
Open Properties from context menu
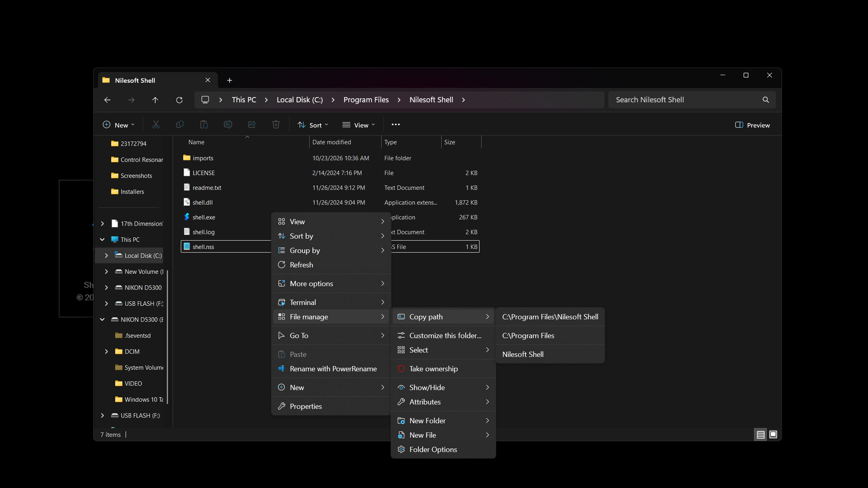pos(331,406)
